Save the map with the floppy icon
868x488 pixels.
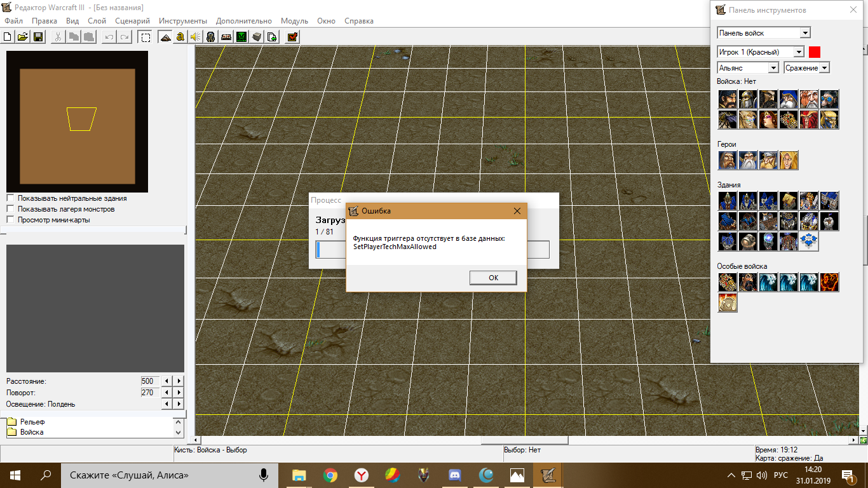pyautogui.click(x=38, y=37)
